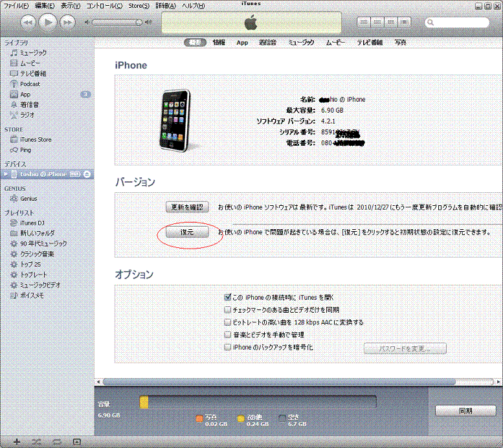This screenshot has height=448, width=503.
Task: Click the 復元 restore button
Action: coord(186,232)
